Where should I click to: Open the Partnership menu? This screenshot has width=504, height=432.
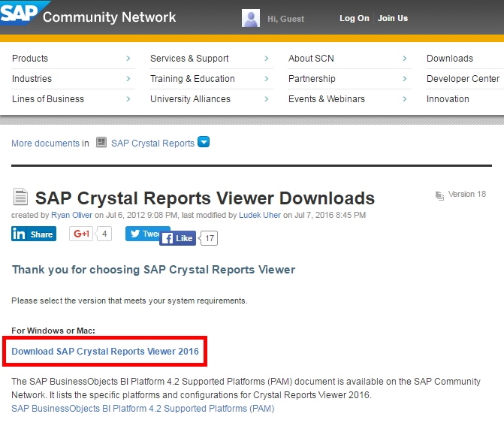pos(312,79)
